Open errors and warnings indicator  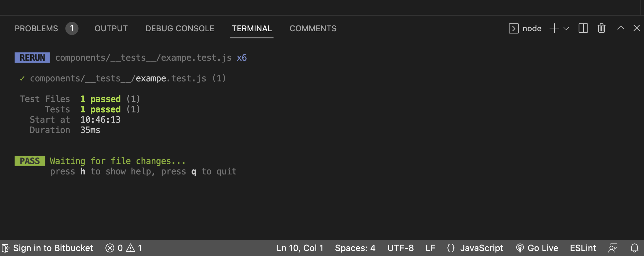click(124, 248)
